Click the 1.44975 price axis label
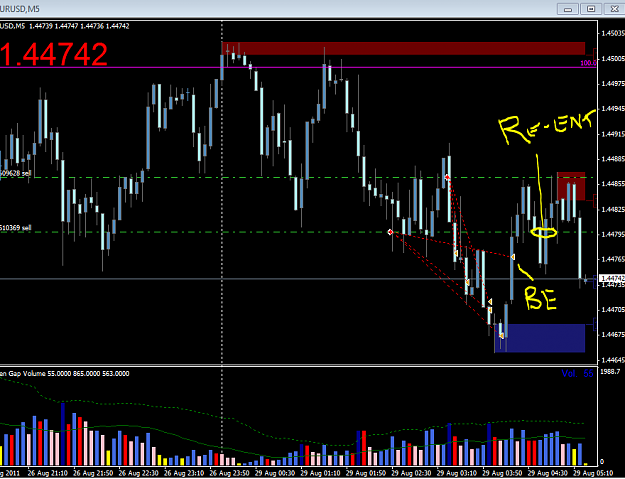 point(613,84)
